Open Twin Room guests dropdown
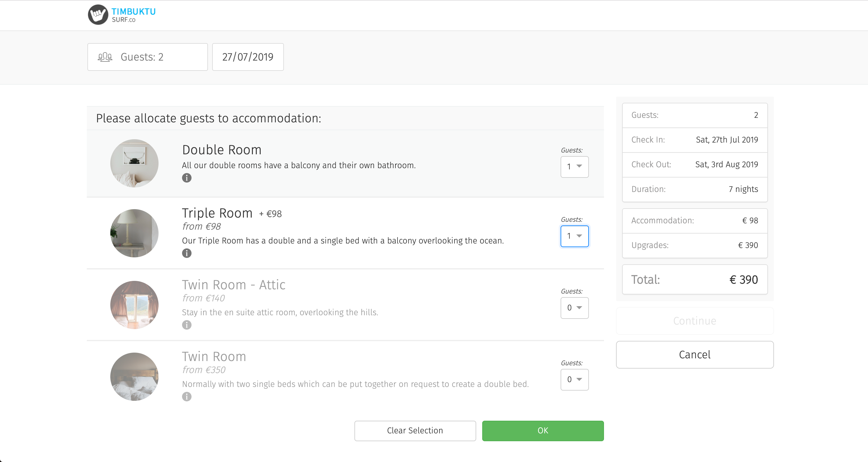The image size is (868, 462). tap(574, 380)
